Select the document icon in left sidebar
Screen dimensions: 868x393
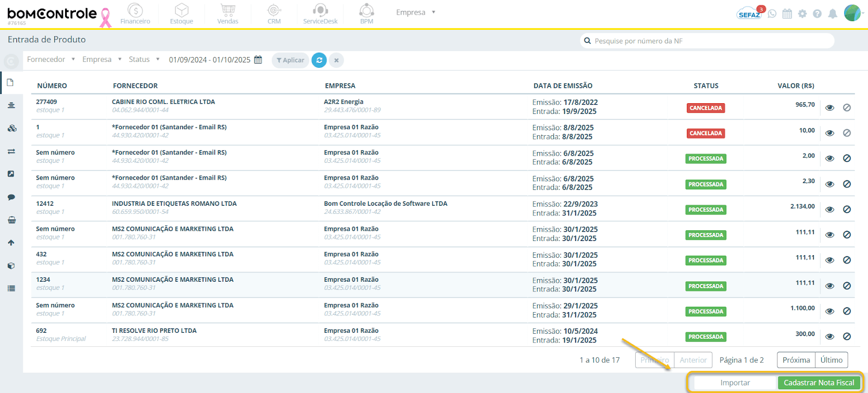pyautogui.click(x=10, y=83)
